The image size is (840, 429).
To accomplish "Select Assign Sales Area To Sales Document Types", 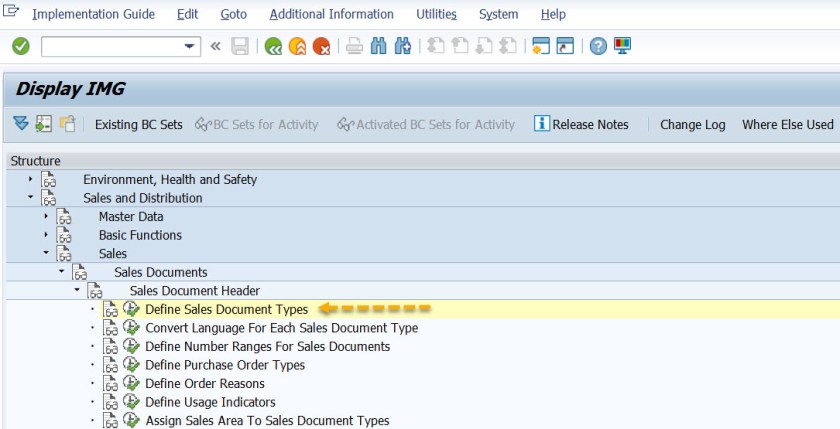I will tap(267, 420).
